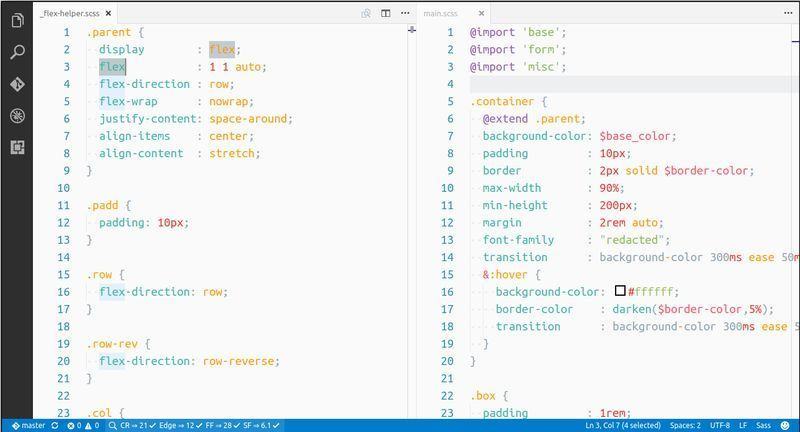The width and height of the screenshot is (800, 432).
Task: Open the left editor's more actions menu
Action: tap(405, 13)
